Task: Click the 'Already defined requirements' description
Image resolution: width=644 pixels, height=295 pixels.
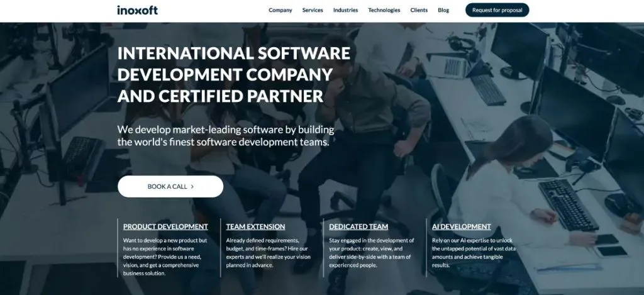Action: coord(268,253)
